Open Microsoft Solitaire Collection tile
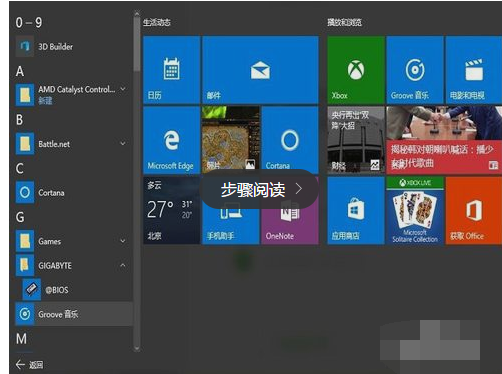 point(415,211)
